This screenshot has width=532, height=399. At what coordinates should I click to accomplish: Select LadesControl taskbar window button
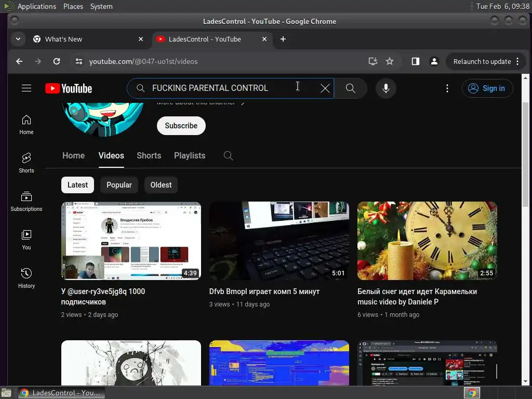click(x=61, y=393)
